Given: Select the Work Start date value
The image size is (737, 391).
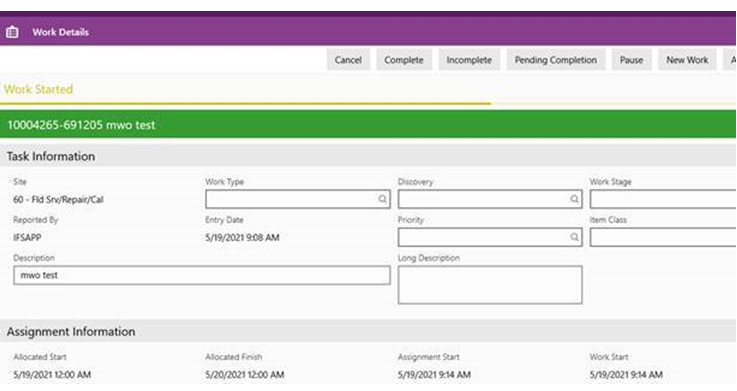Looking at the screenshot, I should [626, 375].
